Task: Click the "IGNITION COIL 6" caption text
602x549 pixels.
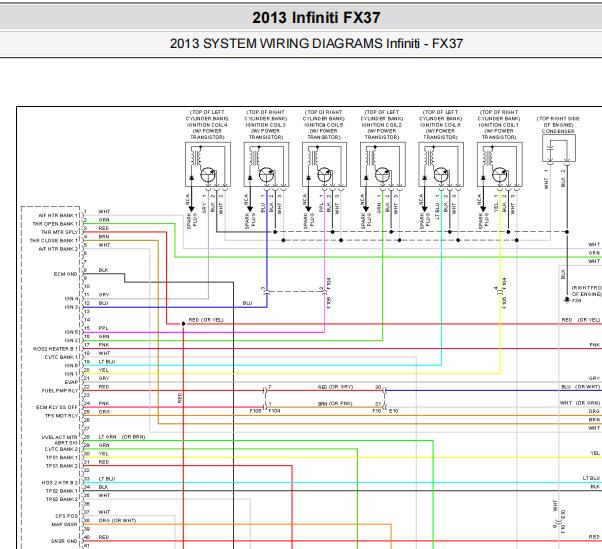Action: (440, 125)
